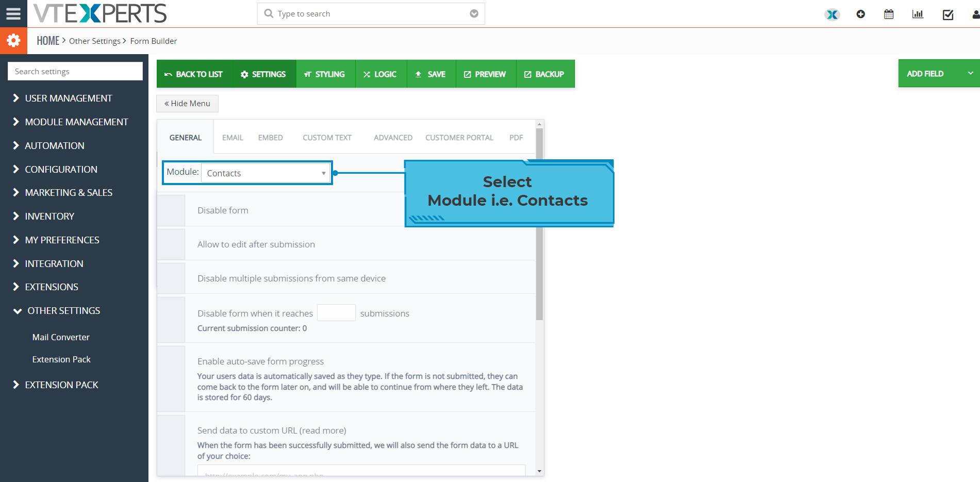Switch to the Advanced tab

[393, 137]
